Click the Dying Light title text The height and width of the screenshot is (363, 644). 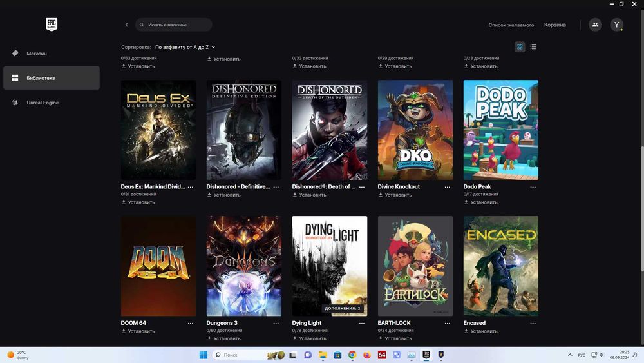tap(307, 323)
